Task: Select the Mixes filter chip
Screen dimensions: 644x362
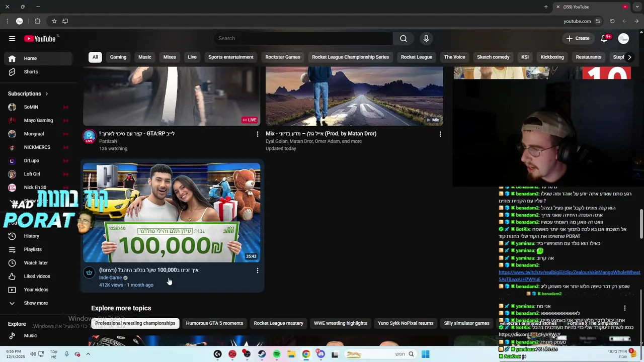Action: 170,57
